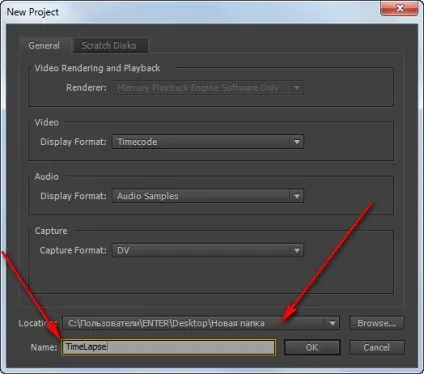
Task: Confirm the project with the OK button
Action: click(x=312, y=347)
